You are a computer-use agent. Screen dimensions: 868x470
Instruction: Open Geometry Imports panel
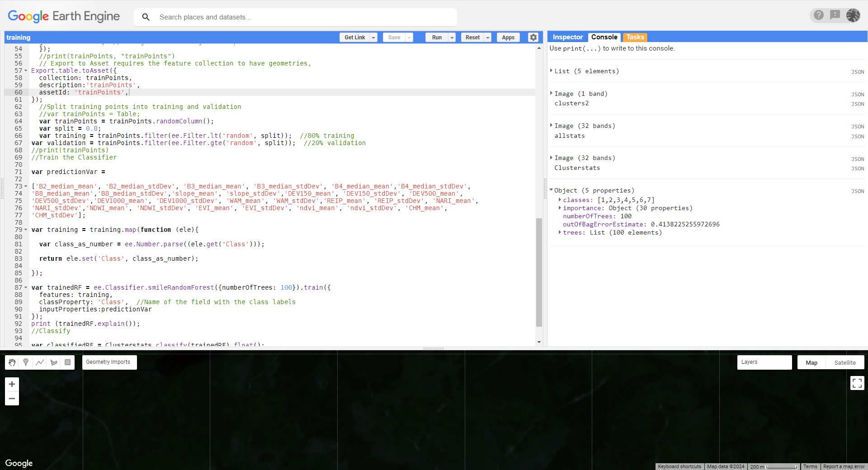(109, 362)
